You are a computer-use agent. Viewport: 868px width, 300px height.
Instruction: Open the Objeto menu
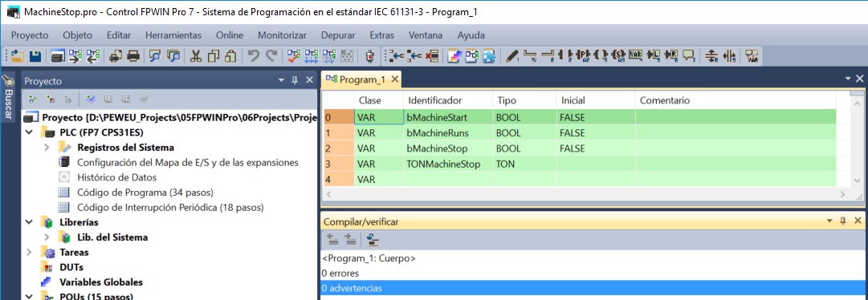78,34
